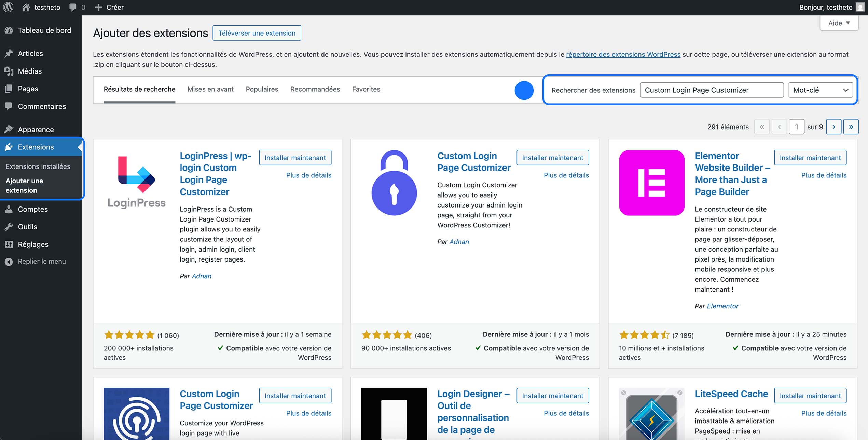The image size is (868, 440).
Task: Click the Articles pushpin icon
Action: point(9,53)
